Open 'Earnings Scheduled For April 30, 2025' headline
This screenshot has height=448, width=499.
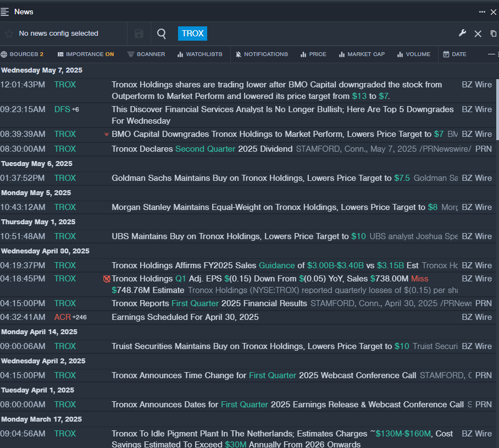point(185,317)
